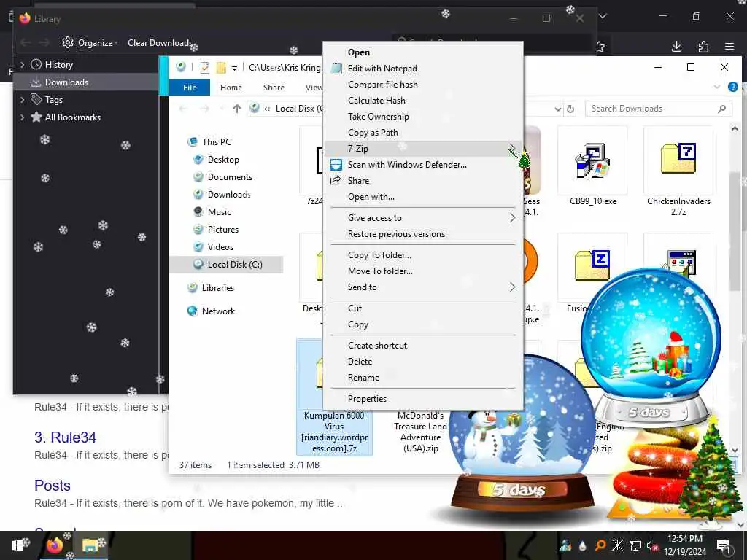This screenshot has height=560, width=747.
Task: Click the Explorer vertical scrollbar down arrow
Action: coord(734,450)
